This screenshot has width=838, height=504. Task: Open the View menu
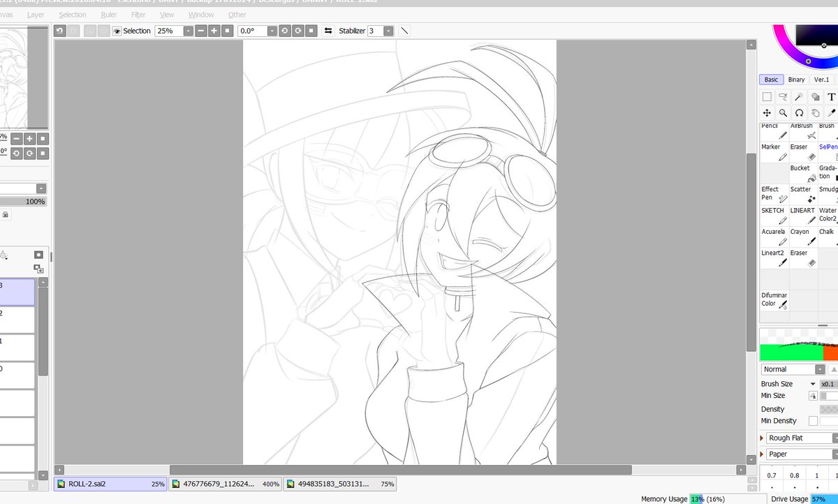(167, 15)
